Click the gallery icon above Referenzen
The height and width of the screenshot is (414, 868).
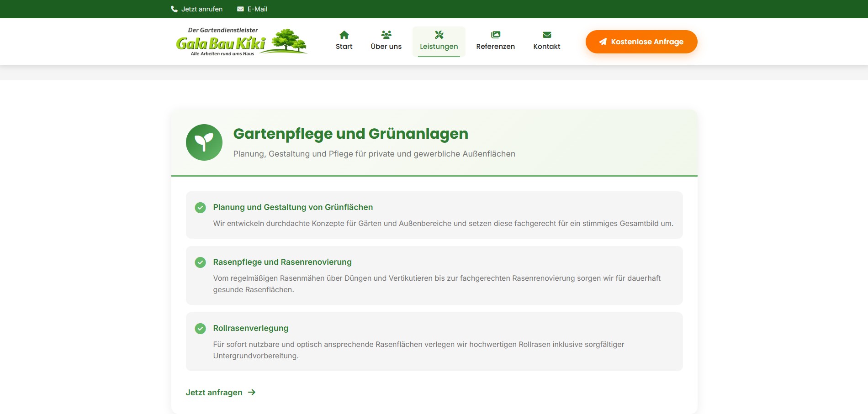click(495, 35)
